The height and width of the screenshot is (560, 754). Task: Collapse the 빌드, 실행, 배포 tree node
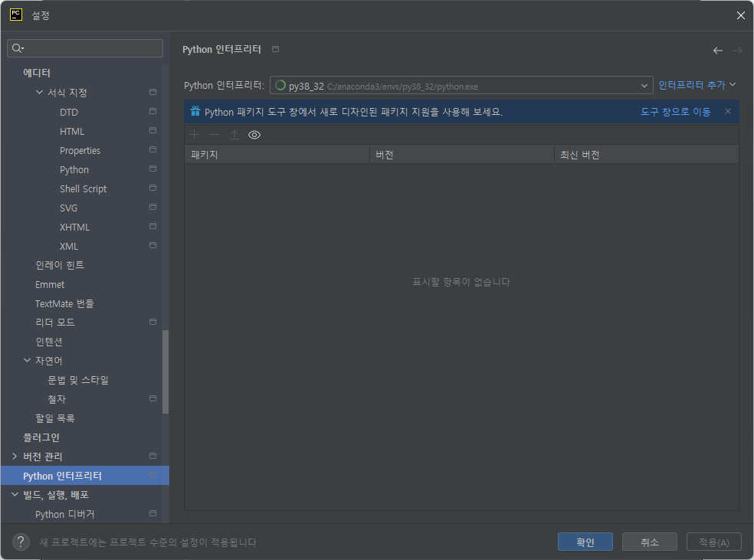tap(15, 494)
